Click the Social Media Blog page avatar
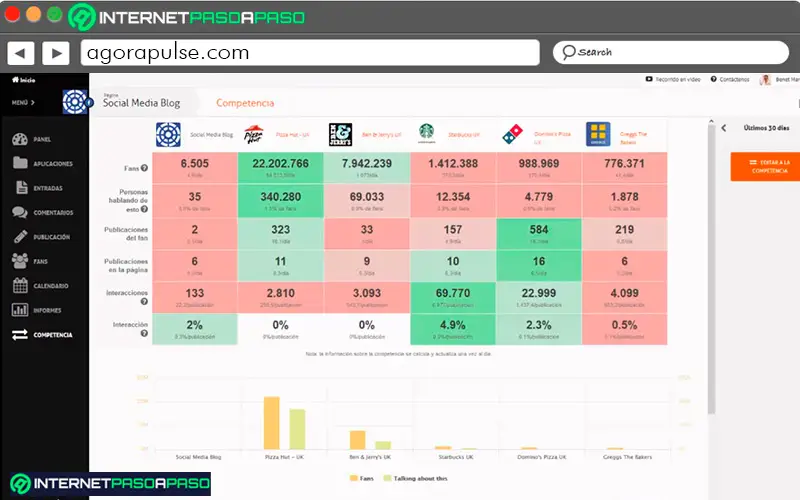This screenshot has height=500, width=800. click(x=75, y=102)
